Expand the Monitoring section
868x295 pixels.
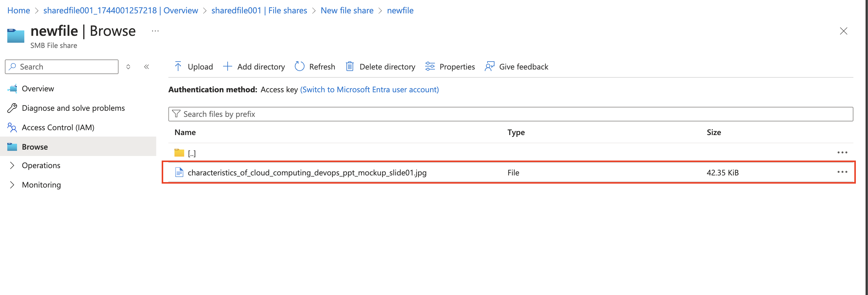pyautogui.click(x=12, y=185)
